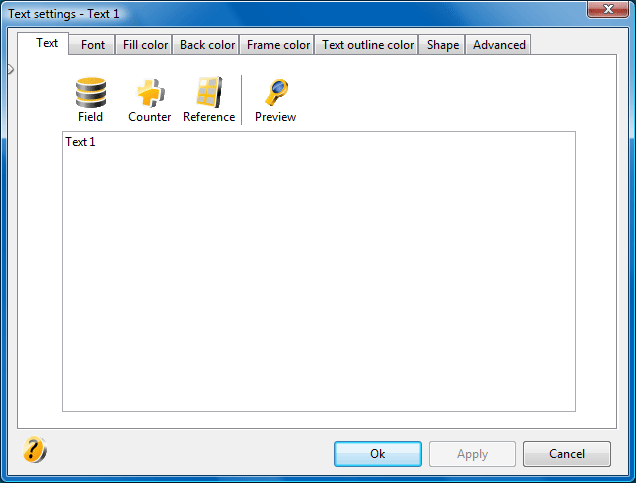The width and height of the screenshot is (636, 483).
Task: Go to the Frame color tab
Action: 278,45
